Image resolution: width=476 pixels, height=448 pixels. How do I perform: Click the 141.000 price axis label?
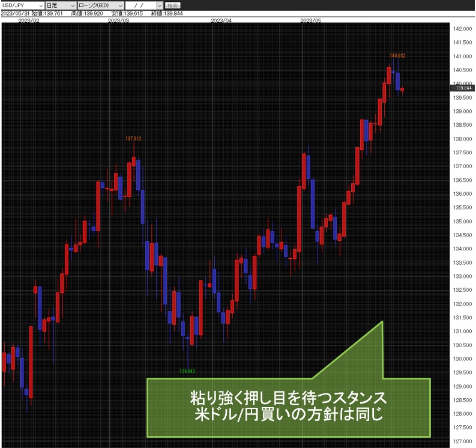462,56
